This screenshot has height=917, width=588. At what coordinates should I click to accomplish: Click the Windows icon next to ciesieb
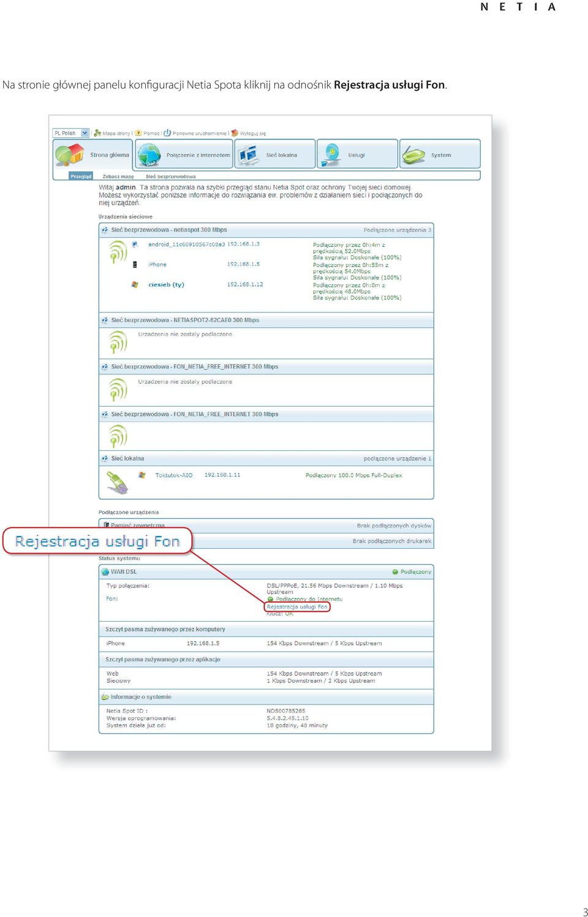[x=135, y=285]
